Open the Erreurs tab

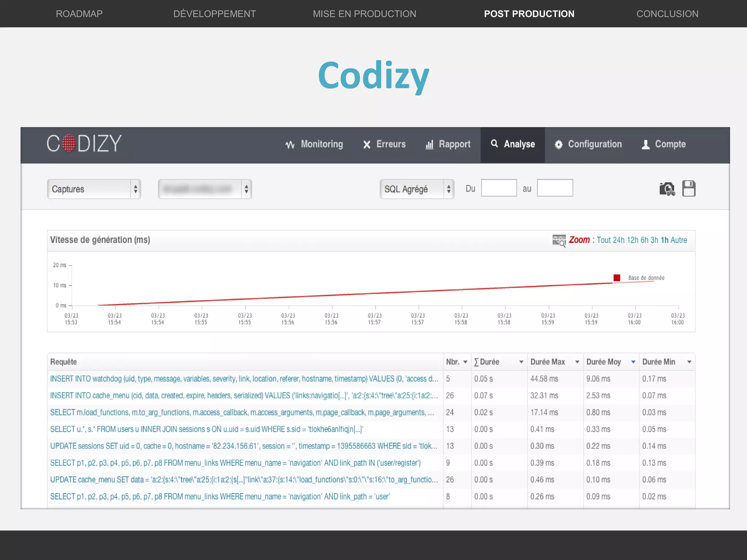pos(384,144)
